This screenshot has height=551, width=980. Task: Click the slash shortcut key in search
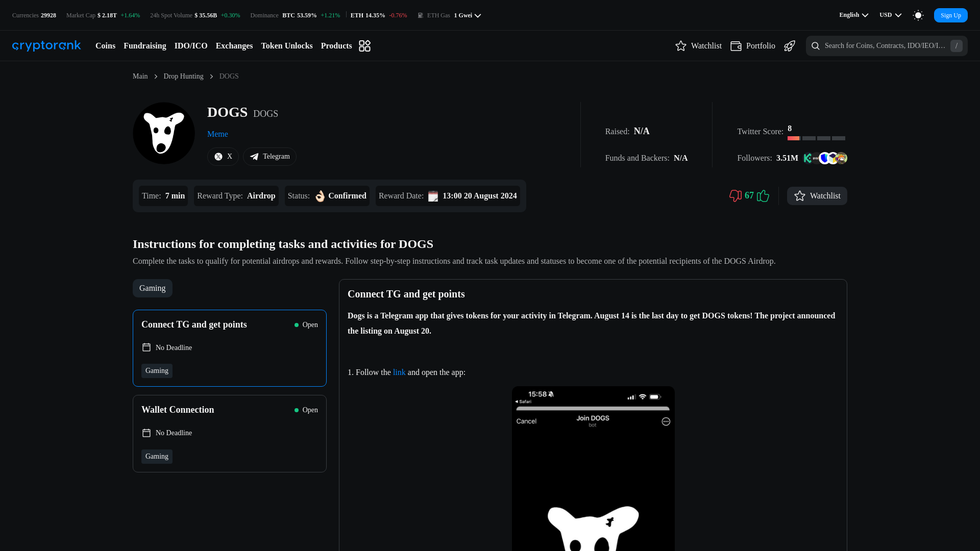pos(957,46)
